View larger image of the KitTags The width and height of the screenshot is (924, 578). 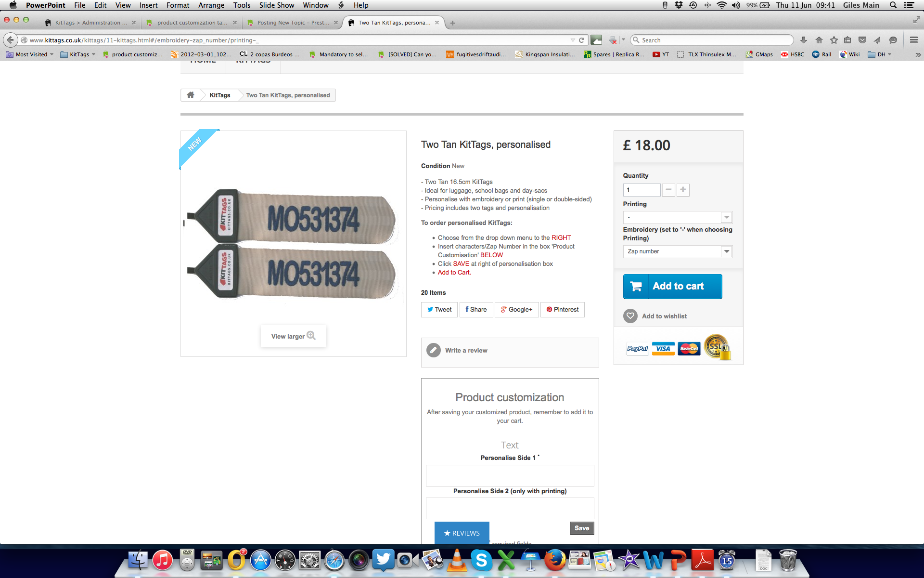[293, 336]
